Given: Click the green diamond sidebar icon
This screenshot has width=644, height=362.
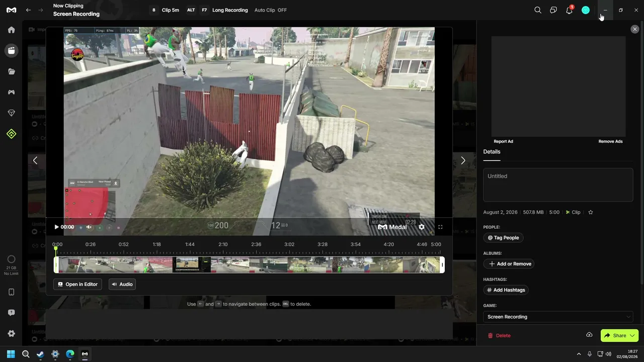Looking at the screenshot, I should [x=11, y=134].
